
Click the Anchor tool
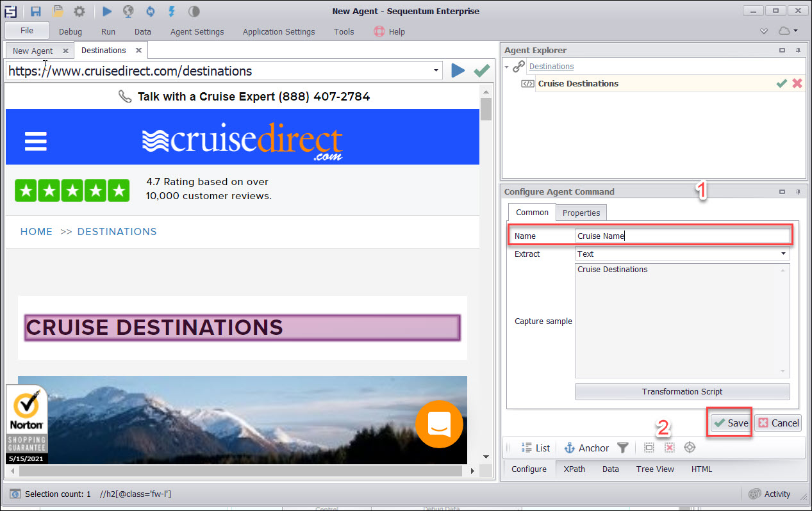pyautogui.click(x=586, y=448)
